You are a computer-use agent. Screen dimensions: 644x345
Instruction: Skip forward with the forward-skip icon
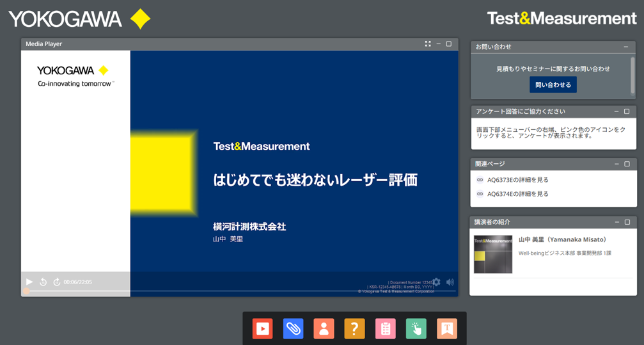[x=57, y=282]
